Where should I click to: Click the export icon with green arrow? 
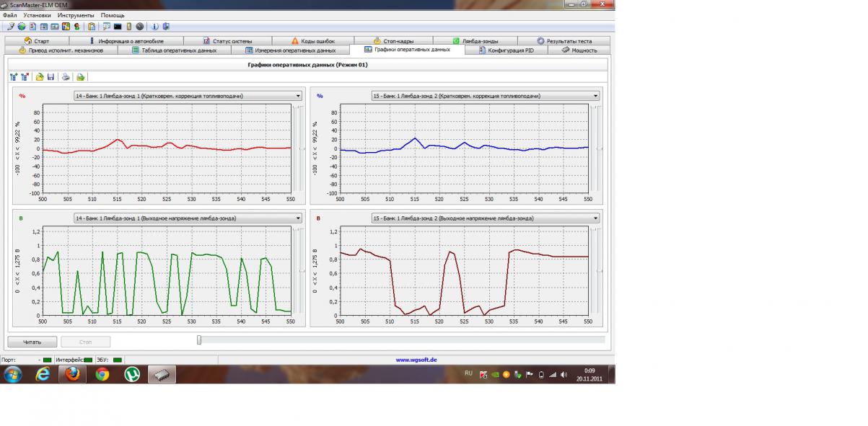[x=81, y=76]
